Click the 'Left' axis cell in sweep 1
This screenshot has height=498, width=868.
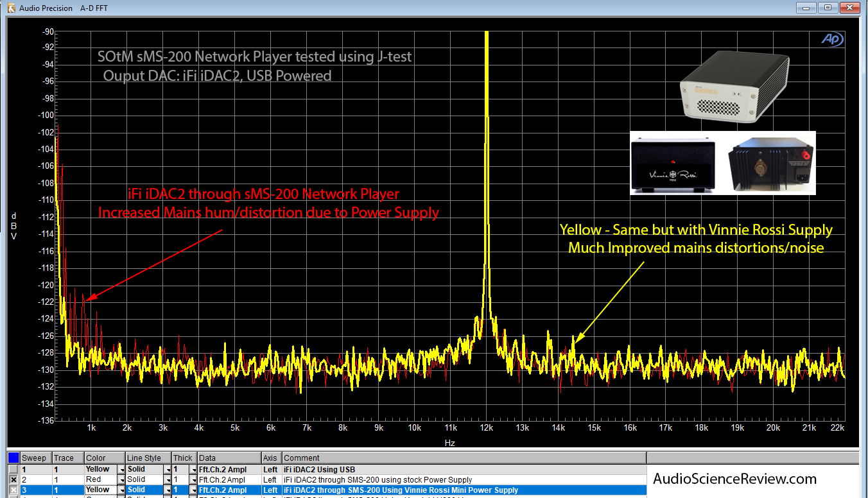(x=272, y=469)
